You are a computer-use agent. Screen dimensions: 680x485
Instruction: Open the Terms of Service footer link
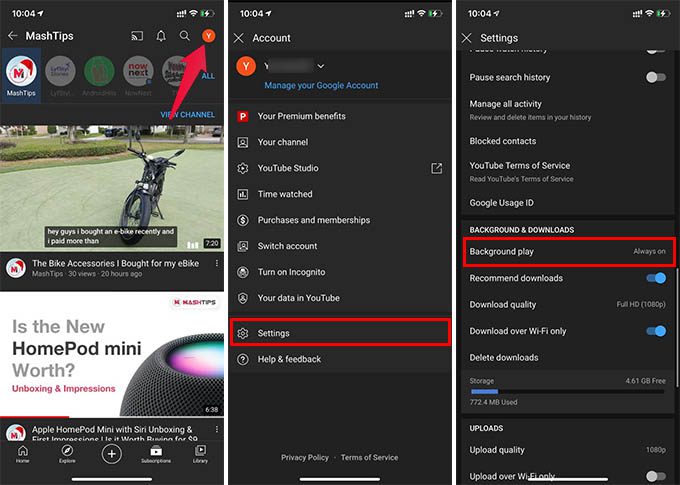[369, 457]
